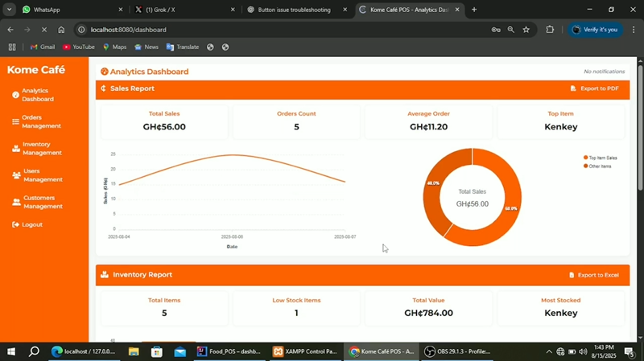
Task: Switch to the WhatsApp tab
Action: [x=72, y=10]
